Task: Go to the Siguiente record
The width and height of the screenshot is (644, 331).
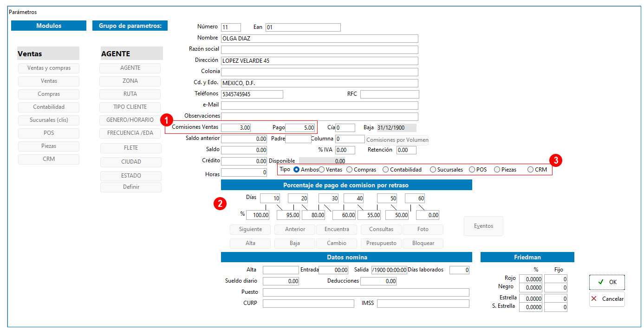Action: tap(250, 229)
